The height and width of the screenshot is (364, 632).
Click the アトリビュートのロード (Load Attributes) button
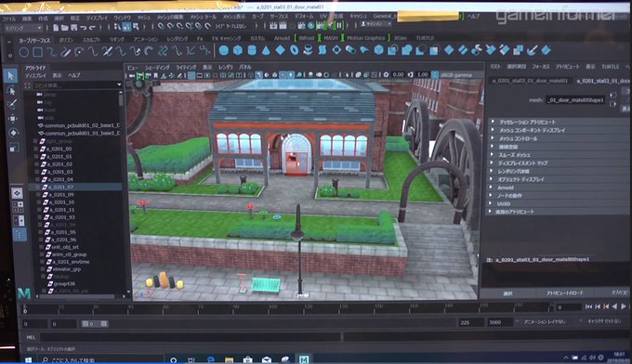(564, 293)
